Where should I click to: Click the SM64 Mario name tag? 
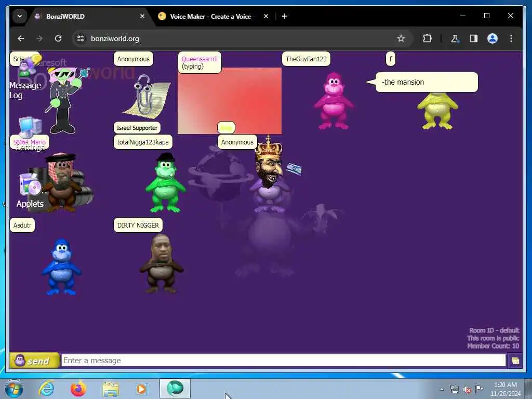coord(30,142)
